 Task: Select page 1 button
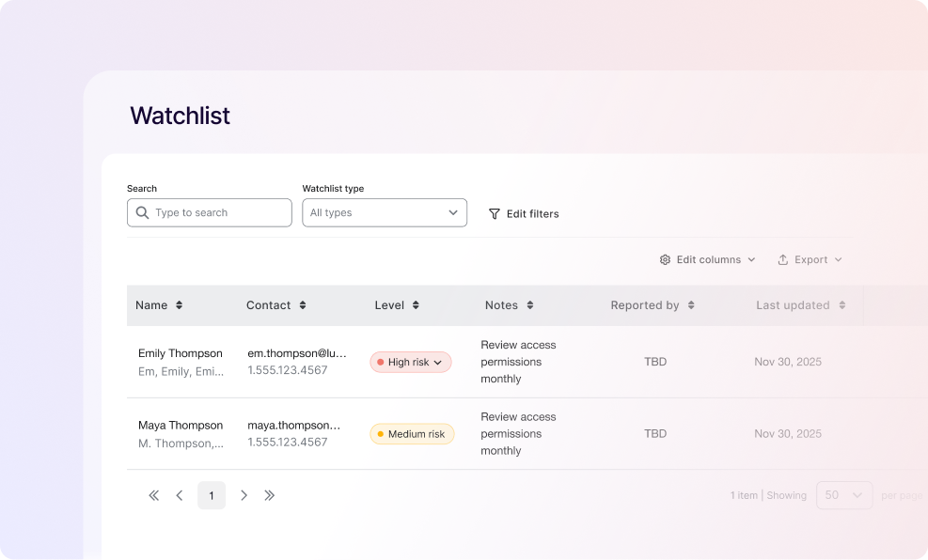[x=212, y=495]
